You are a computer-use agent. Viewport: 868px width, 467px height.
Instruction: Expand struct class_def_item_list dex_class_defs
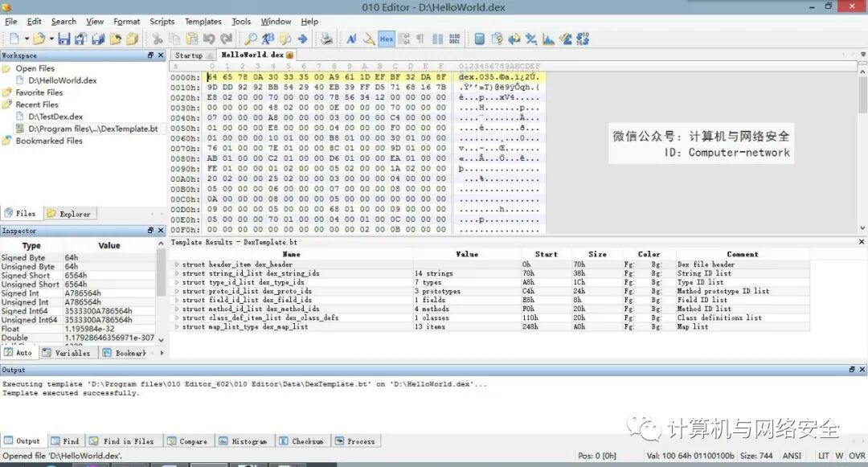pos(177,317)
